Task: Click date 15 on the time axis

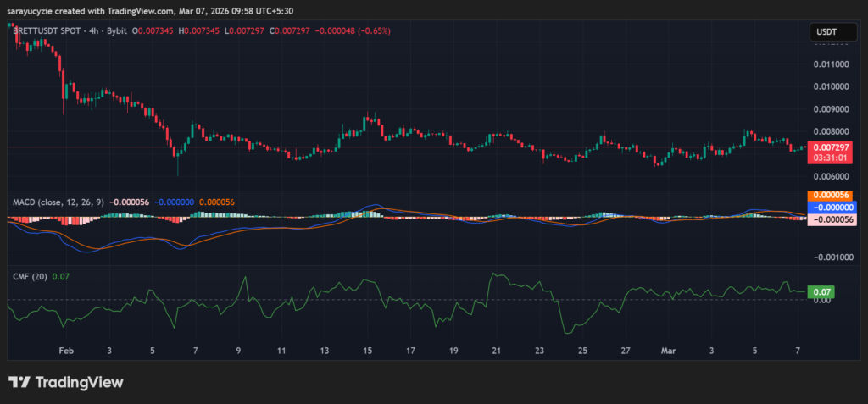Action: [x=368, y=349]
